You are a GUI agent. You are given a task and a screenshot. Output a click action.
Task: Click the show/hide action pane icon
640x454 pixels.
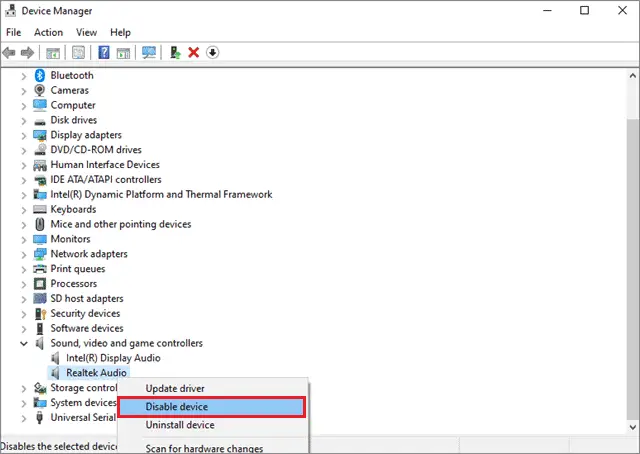[123, 53]
